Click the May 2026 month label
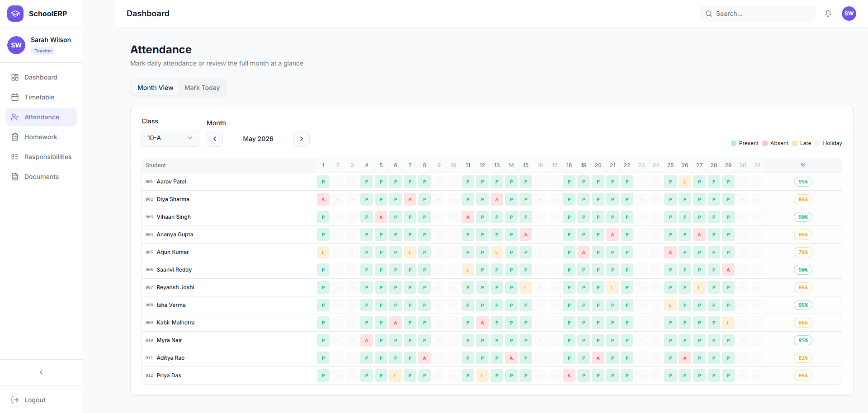Screen dimensions: 868x413 (x=258, y=139)
